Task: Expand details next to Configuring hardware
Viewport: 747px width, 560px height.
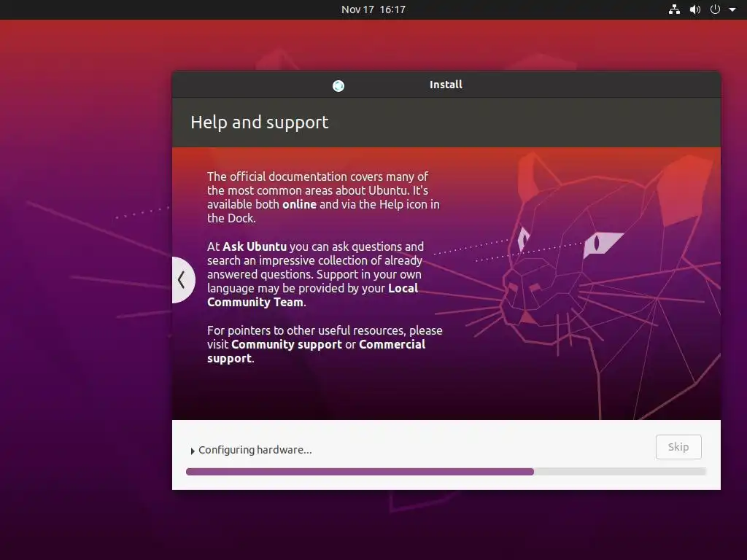Action: point(193,451)
